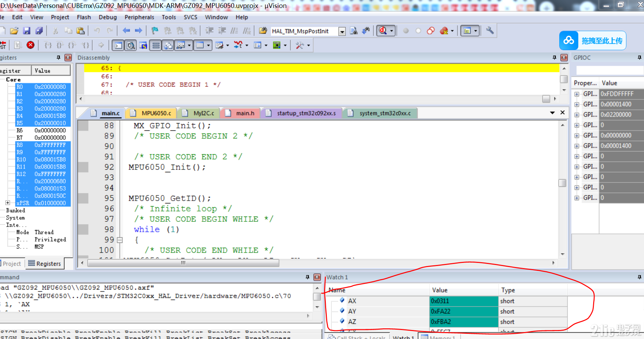This screenshot has height=339, width=644.
Task: Open the Flash menu
Action: pos(84,17)
